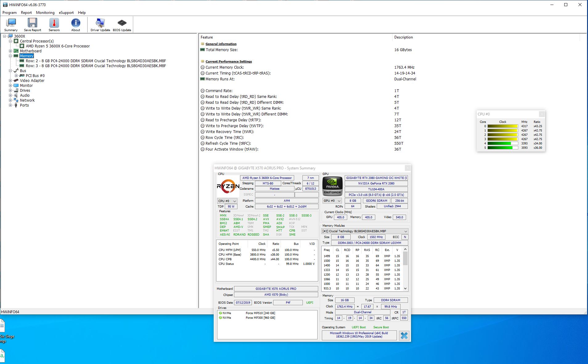Click the Force MP510 NVMe status icon
This screenshot has height=364, width=588.
click(220, 313)
